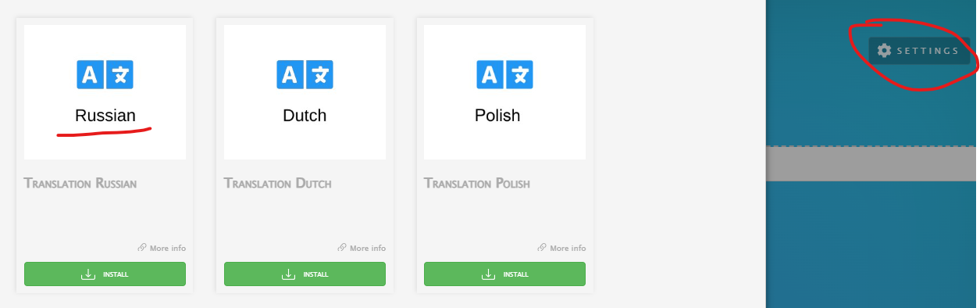
Task: Click the download icon on Russian Install
Action: [88, 274]
